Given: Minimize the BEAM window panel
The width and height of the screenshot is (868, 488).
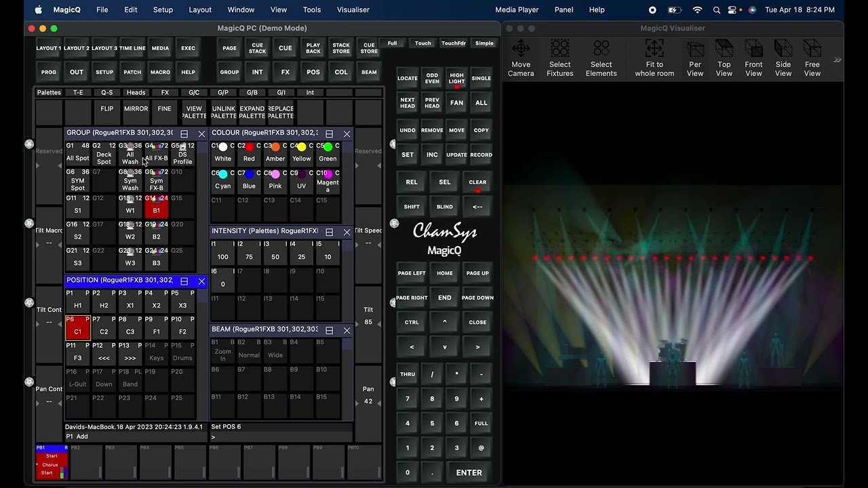Looking at the screenshot, I should point(329,330).
